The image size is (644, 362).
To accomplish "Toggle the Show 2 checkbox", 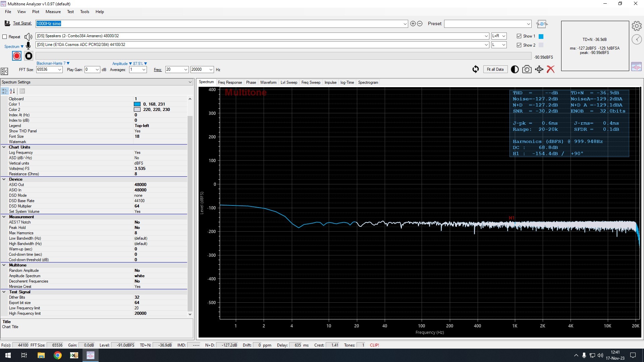I will [519, 45].
